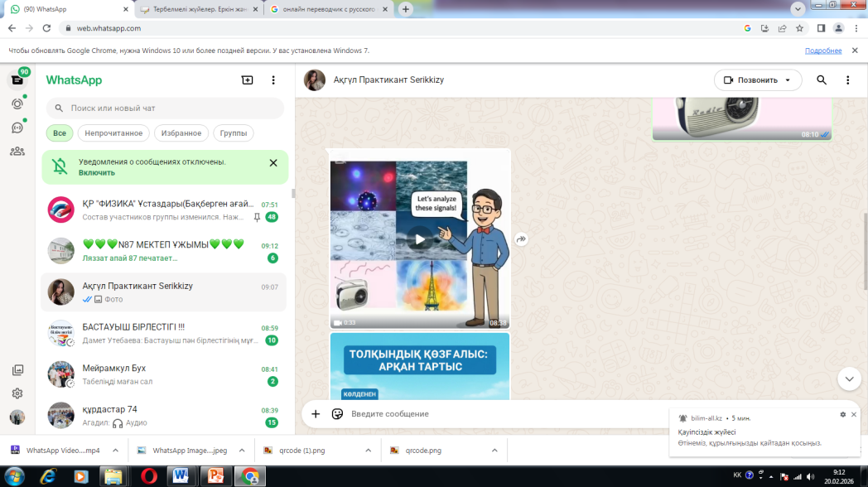
Task: Select the 'Избранное' chat filter
Action: click(x=181, y=133)
